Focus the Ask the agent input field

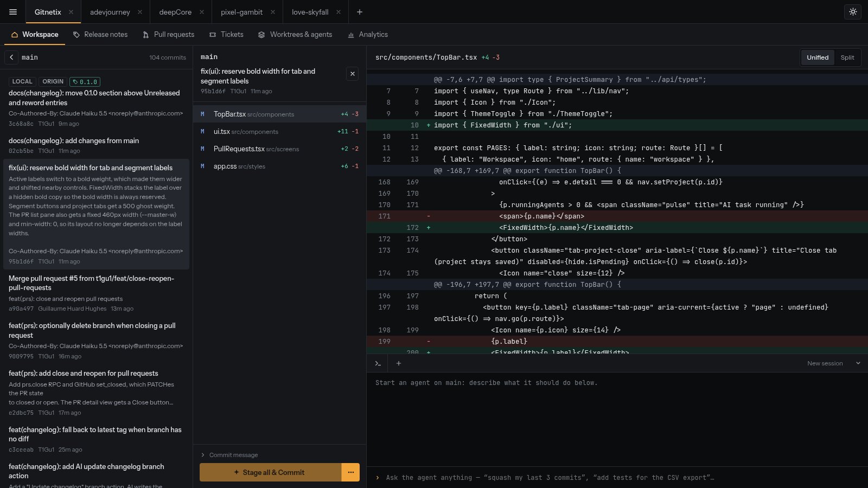coord(617,478)
